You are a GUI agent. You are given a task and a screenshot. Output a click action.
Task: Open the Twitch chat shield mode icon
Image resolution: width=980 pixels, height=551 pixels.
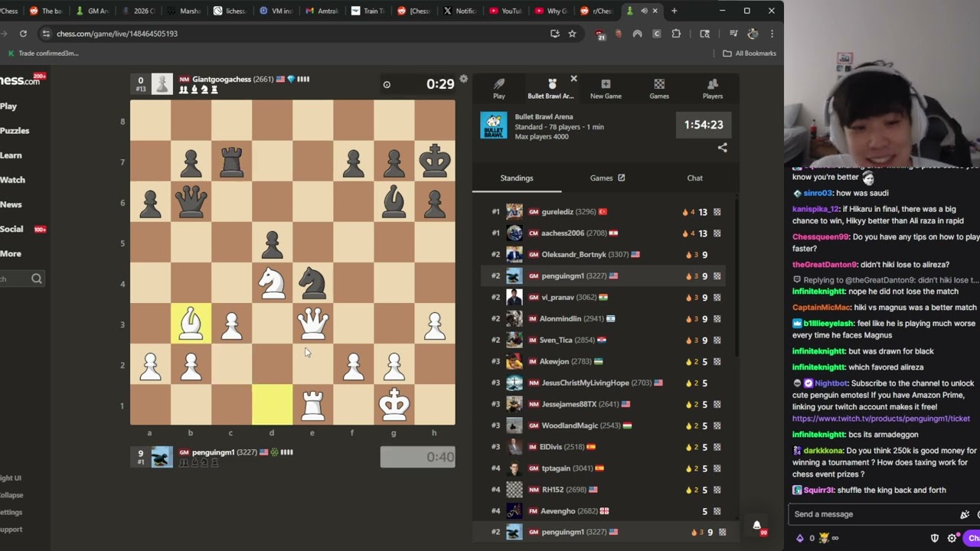coord(935,538)
